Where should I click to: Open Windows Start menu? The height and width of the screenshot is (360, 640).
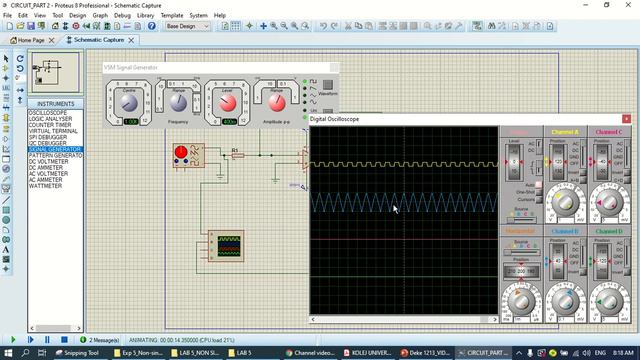point(8,353)
